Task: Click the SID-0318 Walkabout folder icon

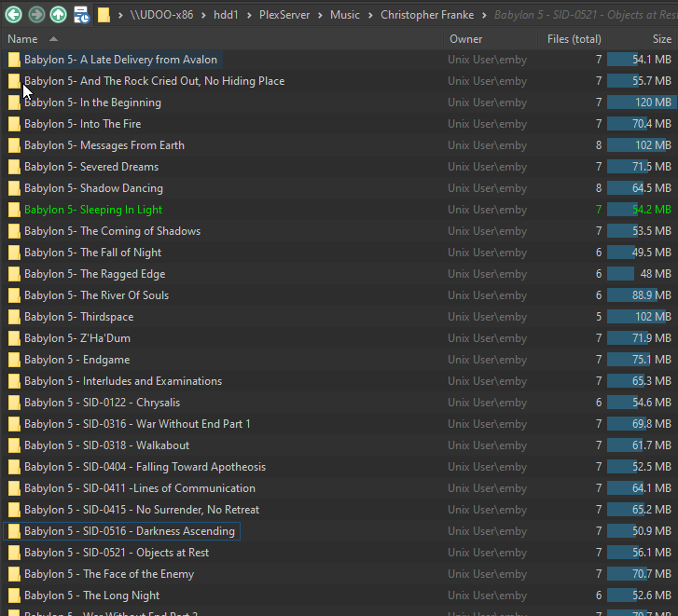Action: pos(14,445)
